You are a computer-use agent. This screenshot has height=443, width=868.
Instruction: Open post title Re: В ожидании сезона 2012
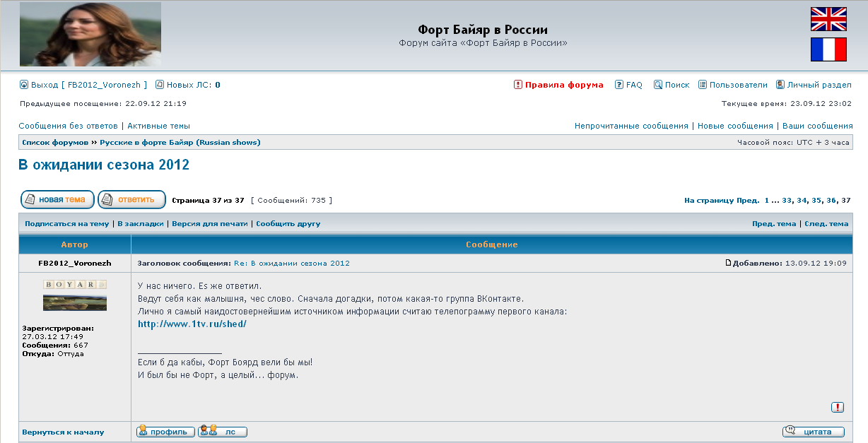click(x=292, y=263)
